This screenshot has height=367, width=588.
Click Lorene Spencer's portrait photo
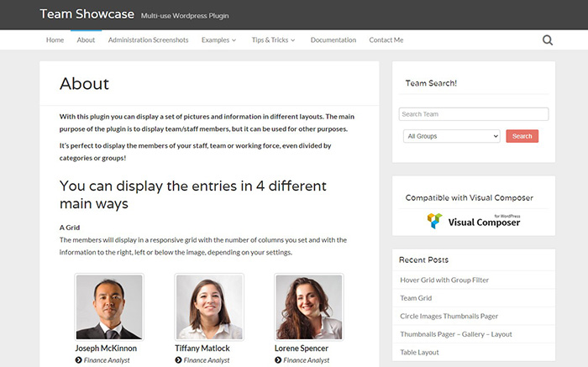click(308, 307)
